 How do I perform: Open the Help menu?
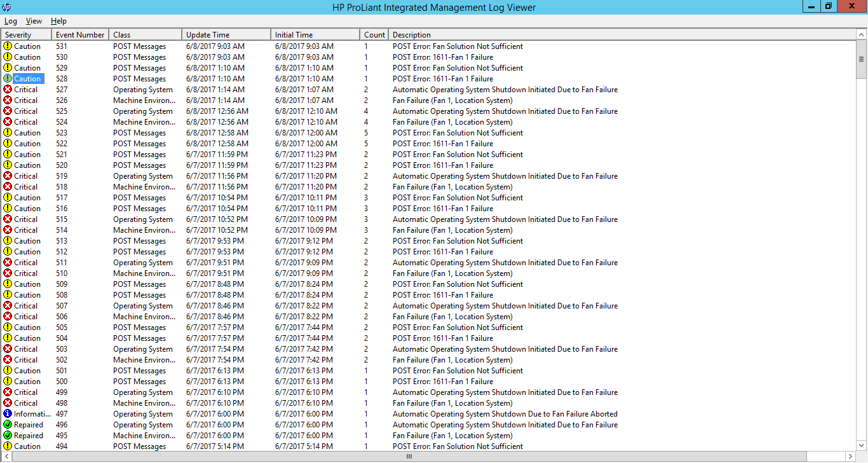pos(58,21)
